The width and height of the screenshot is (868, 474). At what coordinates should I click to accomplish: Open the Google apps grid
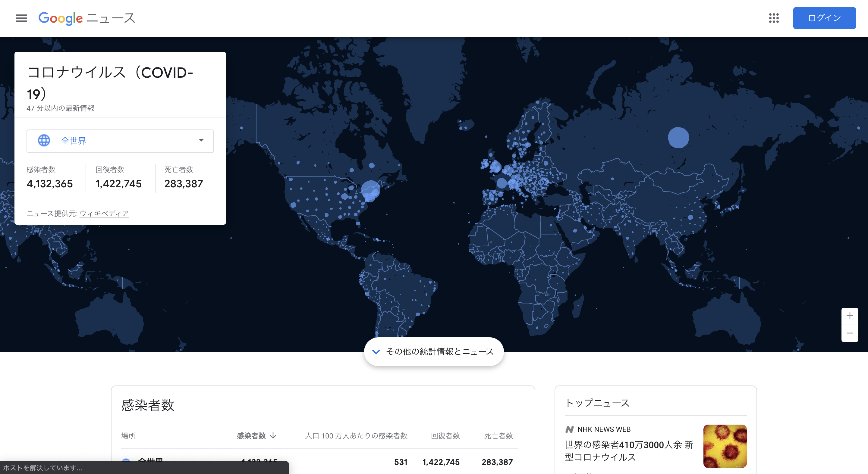point(774,18)
